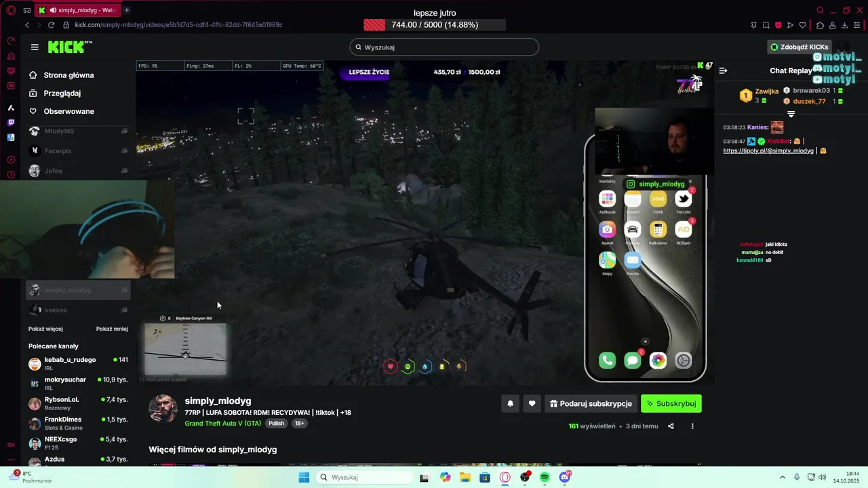Click the browser address bar URL

coord(178,24)
